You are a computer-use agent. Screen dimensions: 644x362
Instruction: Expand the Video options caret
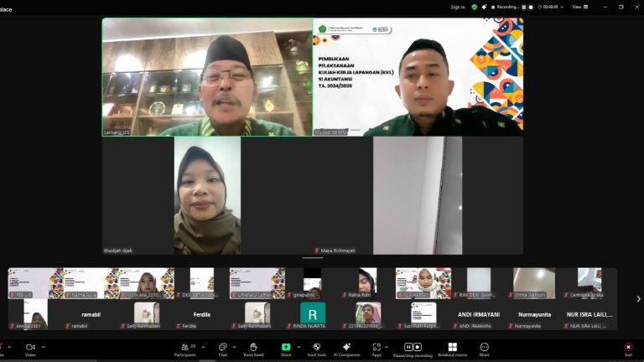point(43,347)
